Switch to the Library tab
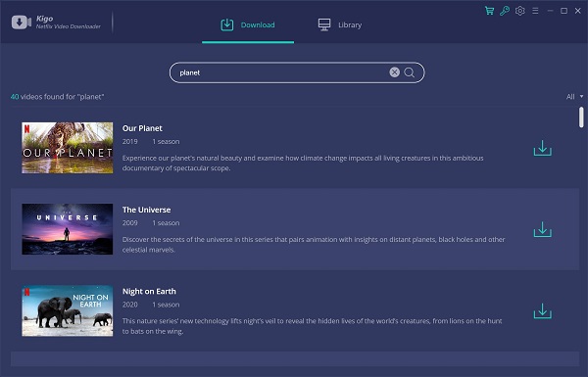 click(340, 24)
